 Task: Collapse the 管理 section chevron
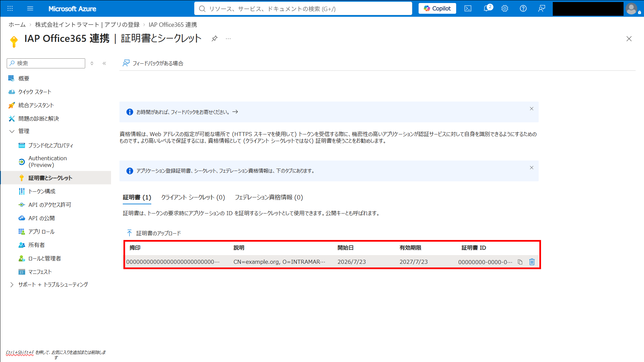click(x=12, y=131)
